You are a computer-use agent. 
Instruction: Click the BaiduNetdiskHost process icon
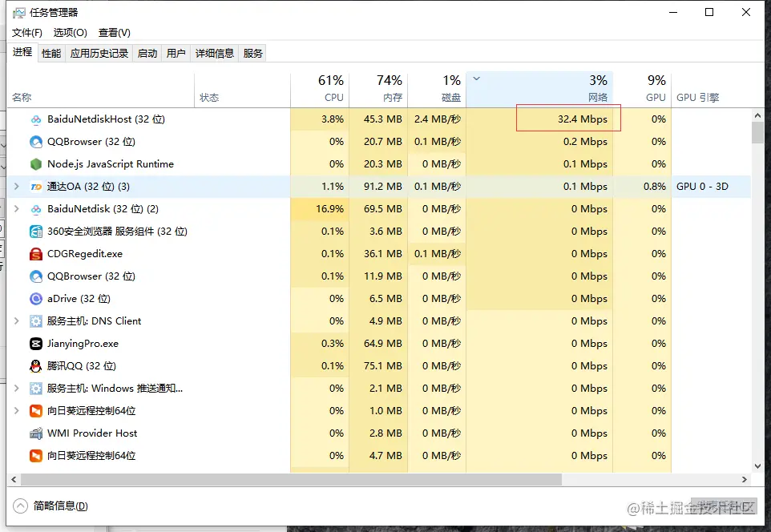click(36, 119)
